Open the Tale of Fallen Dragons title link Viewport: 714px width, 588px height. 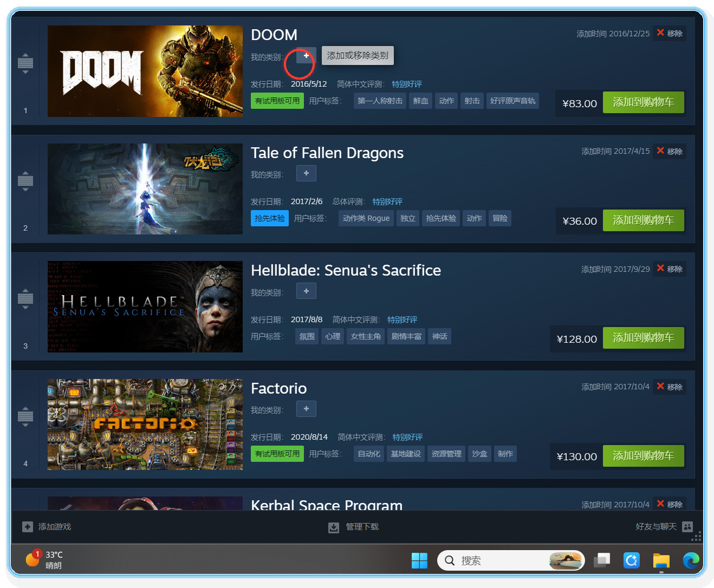click(x=327, y=153)
